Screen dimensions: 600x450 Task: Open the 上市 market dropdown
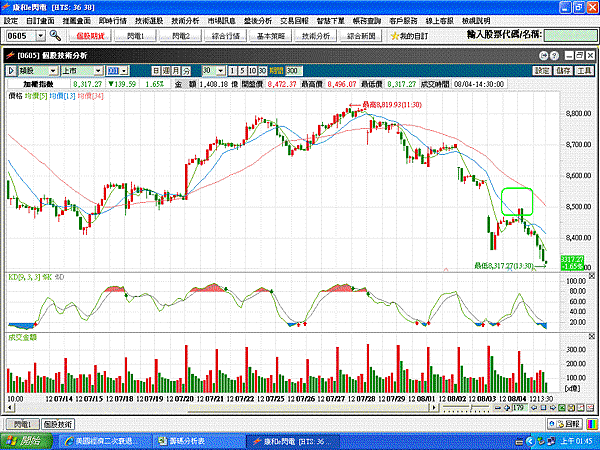98,71
